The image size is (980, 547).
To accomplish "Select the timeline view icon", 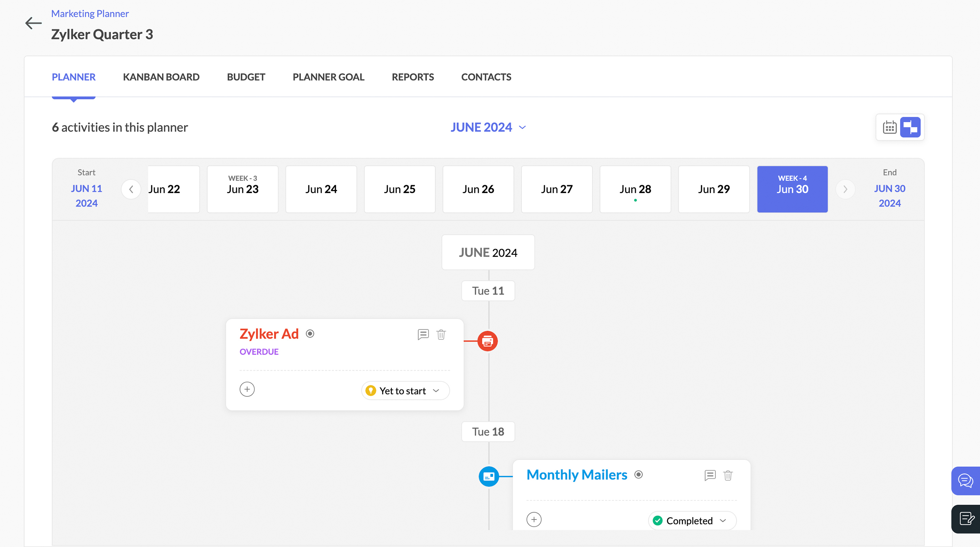I will [910, 127].
